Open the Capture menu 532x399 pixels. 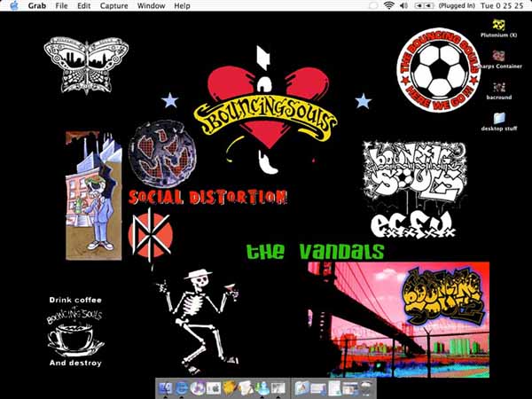pyautogui.click(x=114, y=6)
